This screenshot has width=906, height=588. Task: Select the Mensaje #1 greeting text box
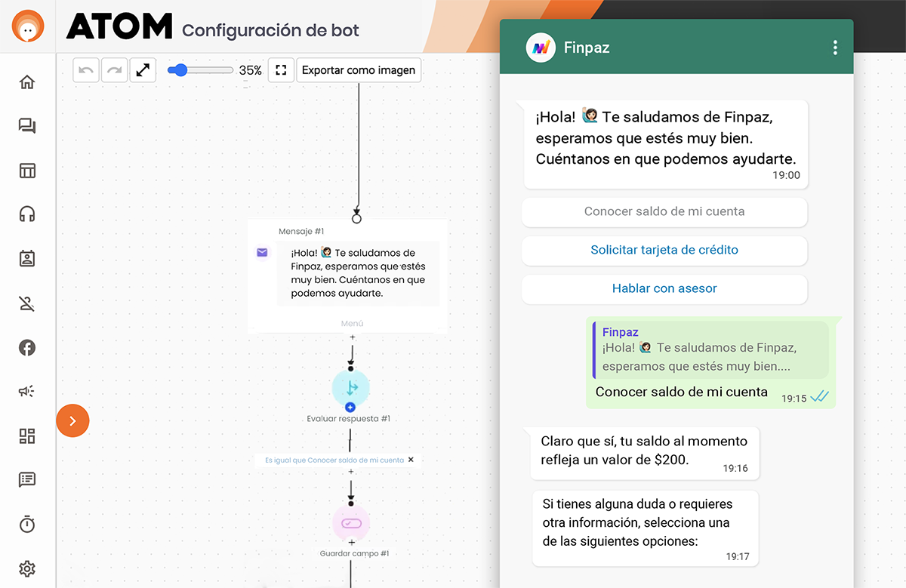(x=358, y=273)
